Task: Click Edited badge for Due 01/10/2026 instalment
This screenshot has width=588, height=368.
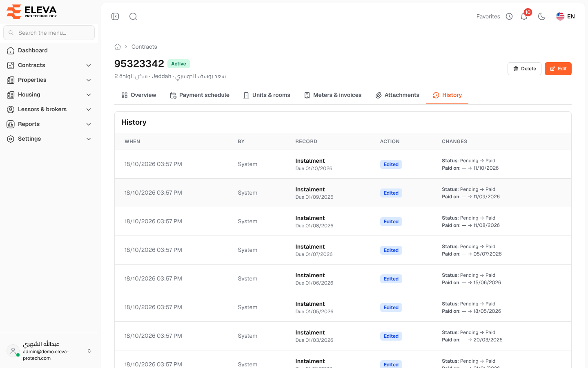Action: (x=391, y=164)
